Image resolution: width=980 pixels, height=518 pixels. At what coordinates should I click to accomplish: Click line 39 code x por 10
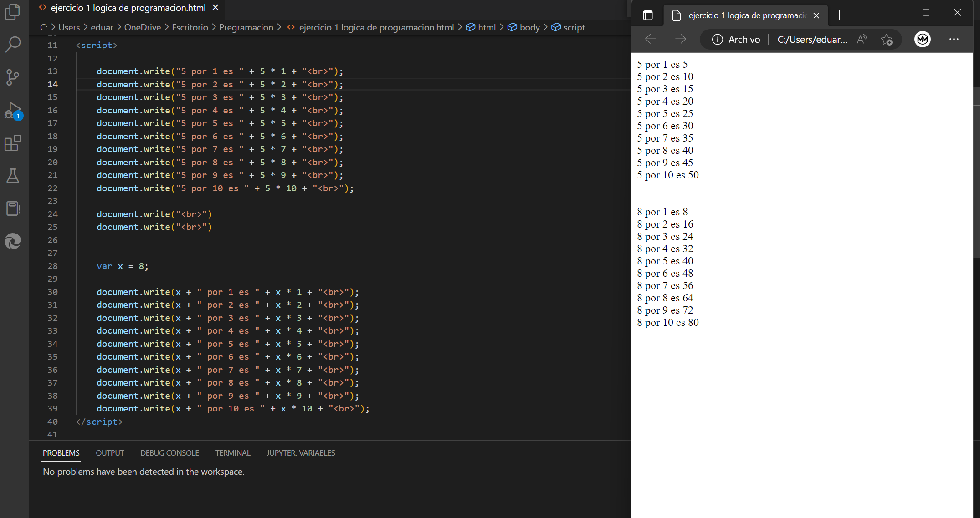233,408
